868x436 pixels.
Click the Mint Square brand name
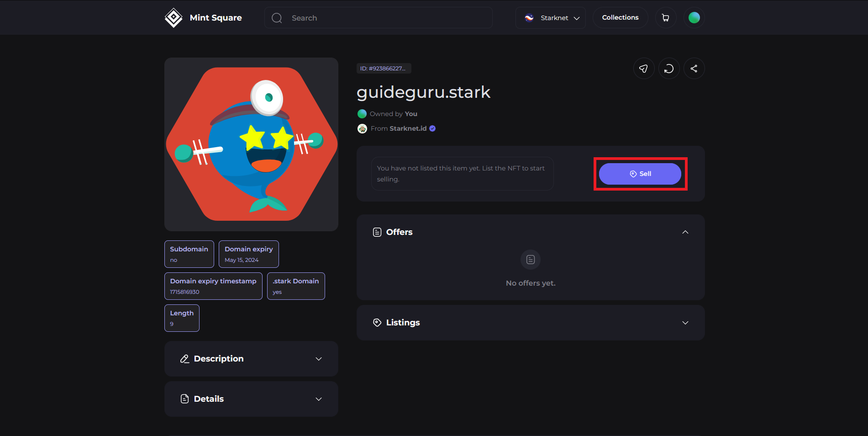[216, 18]
